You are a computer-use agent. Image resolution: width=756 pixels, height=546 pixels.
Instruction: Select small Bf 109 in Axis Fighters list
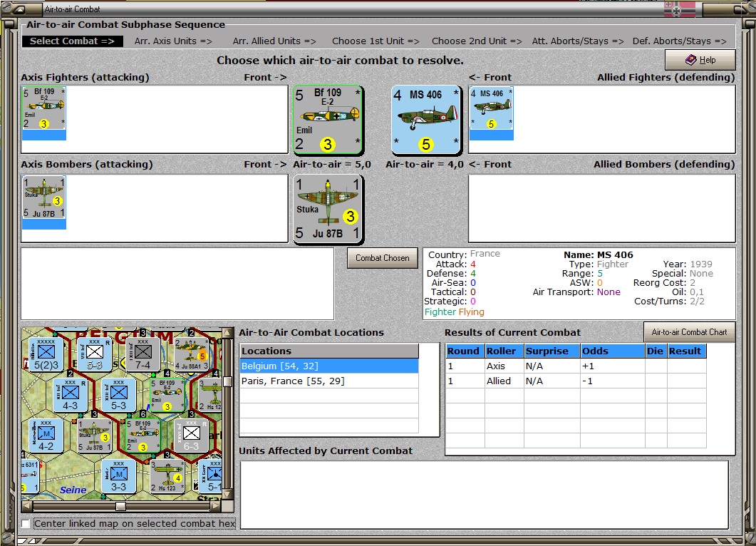point(43,109)
